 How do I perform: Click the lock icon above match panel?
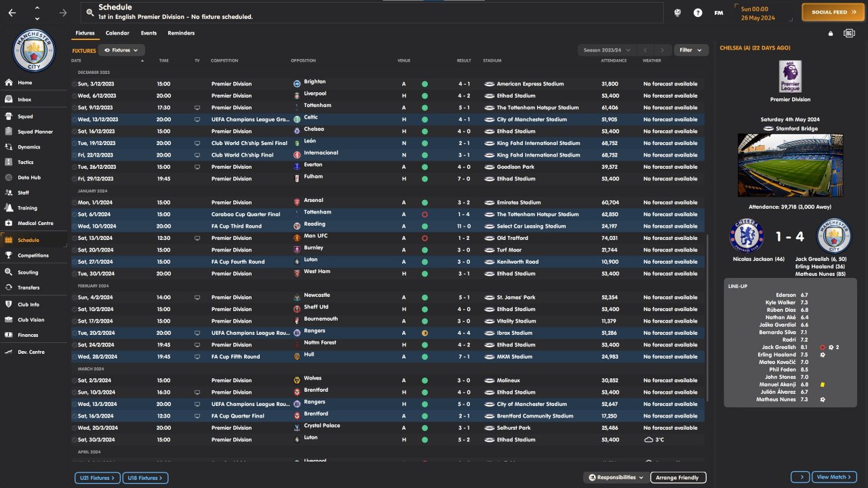tap(831, 33)
